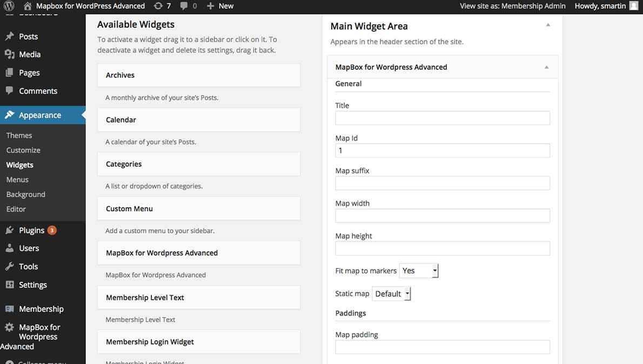643x364 pixels.
Task: Select the Custom Menu available widget
Action: click(x=198, y=208)
